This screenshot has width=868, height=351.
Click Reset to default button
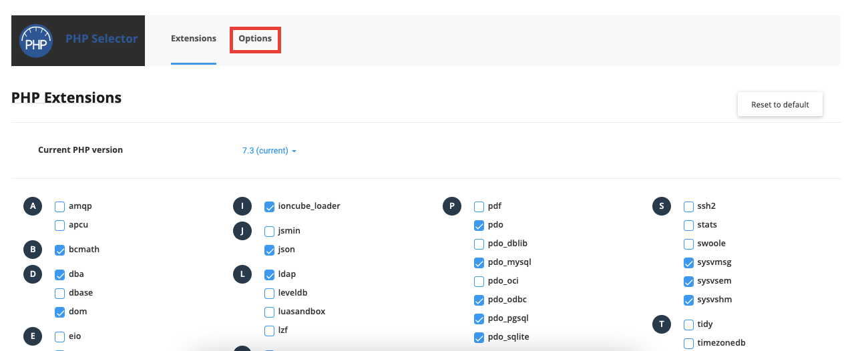(x=780, y=105)
